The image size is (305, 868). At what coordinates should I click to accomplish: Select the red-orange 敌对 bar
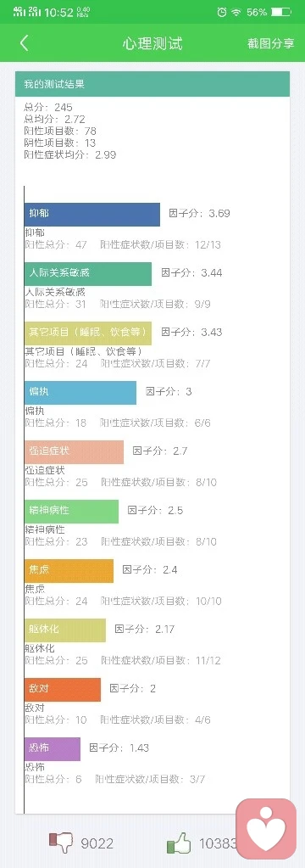63,689
